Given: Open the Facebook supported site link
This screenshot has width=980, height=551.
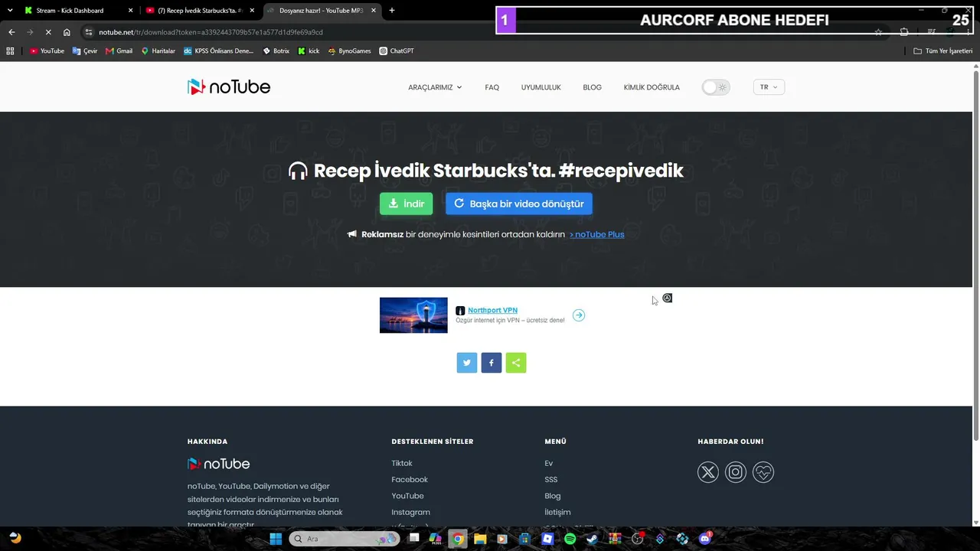Looking at the screenshot, I should (x=410, y=479).
